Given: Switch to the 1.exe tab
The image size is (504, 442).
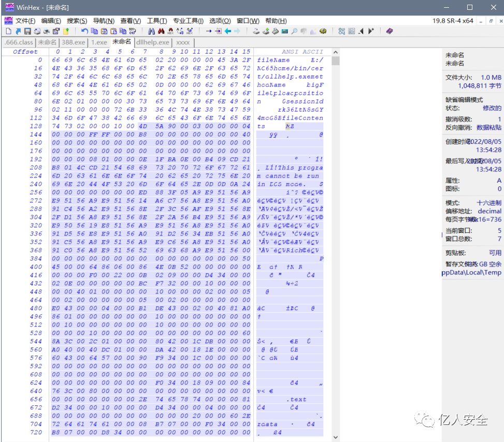Looking at the screenshot, I should pyautogui.click(x=99, y=42).
